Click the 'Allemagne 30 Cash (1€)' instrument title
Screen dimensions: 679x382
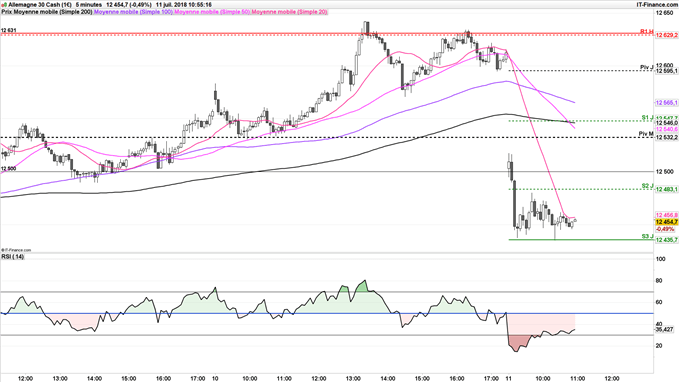coord(40,5)
